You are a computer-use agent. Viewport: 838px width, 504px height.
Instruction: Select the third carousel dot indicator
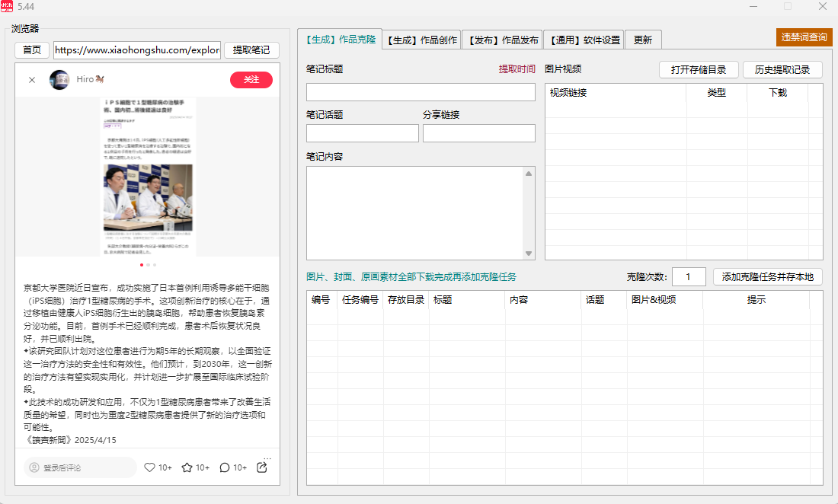tap(155, 264)
